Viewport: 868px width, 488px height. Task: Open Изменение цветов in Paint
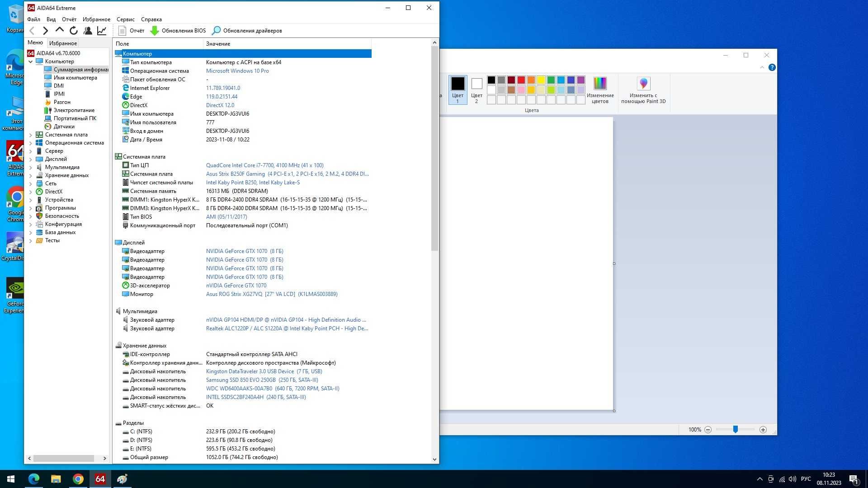pos(600,90)
